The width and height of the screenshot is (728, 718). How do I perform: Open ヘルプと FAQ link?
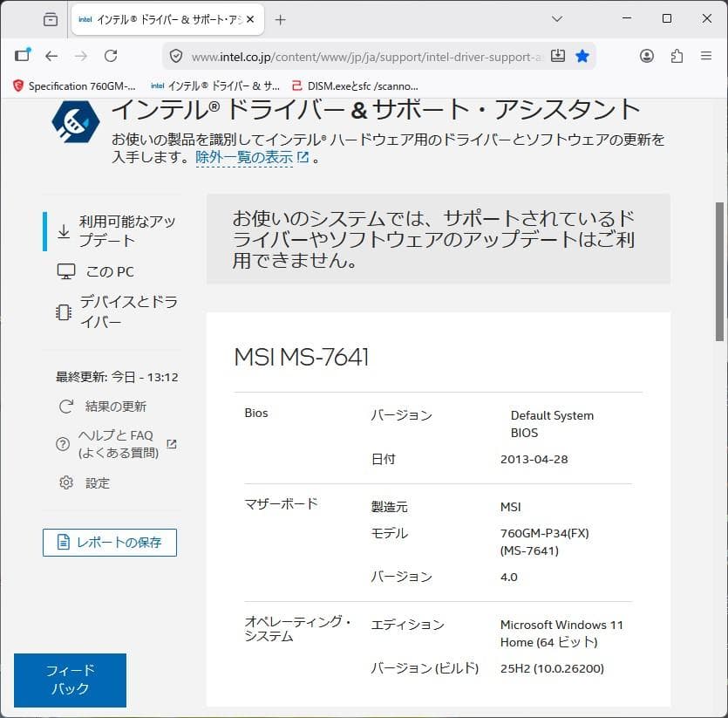[x=118, y=444]
